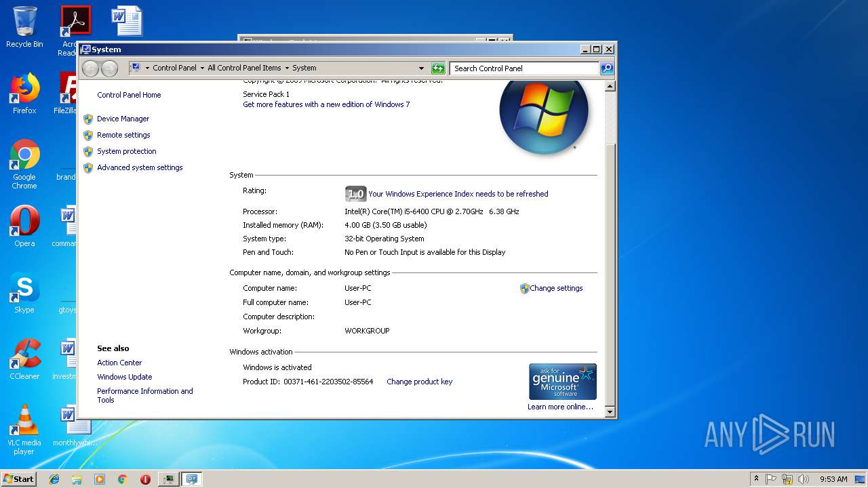
Task: Open Windows Explorer folder from taskbar
Action: [x=77, y=479]
